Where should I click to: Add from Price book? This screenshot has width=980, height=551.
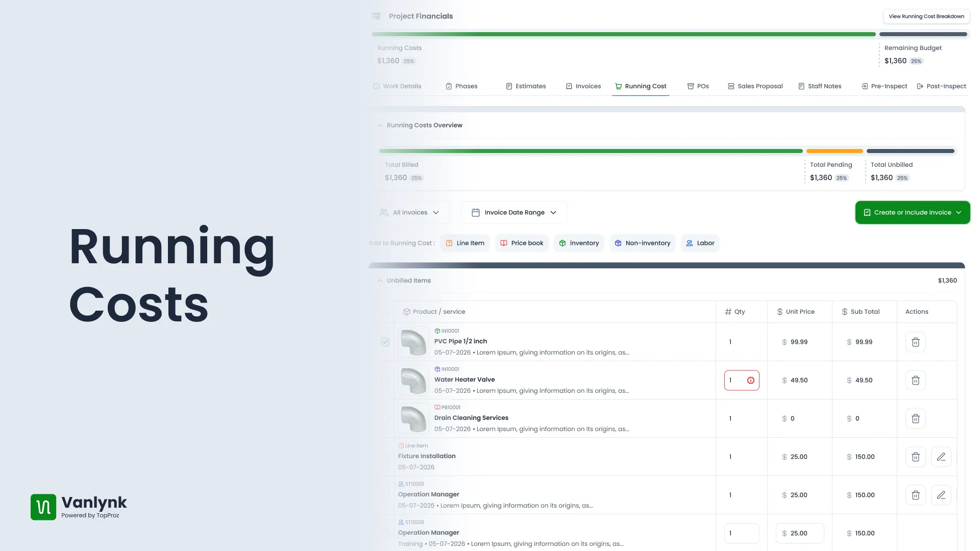(x=522, y=243)
